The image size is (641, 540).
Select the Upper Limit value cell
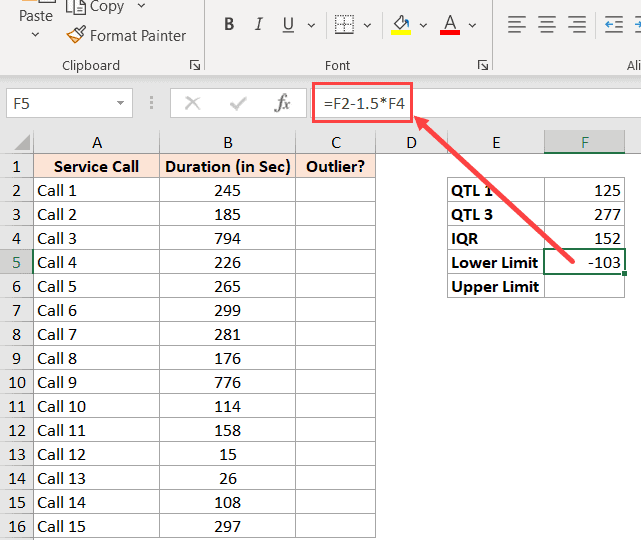pos(585,286)
